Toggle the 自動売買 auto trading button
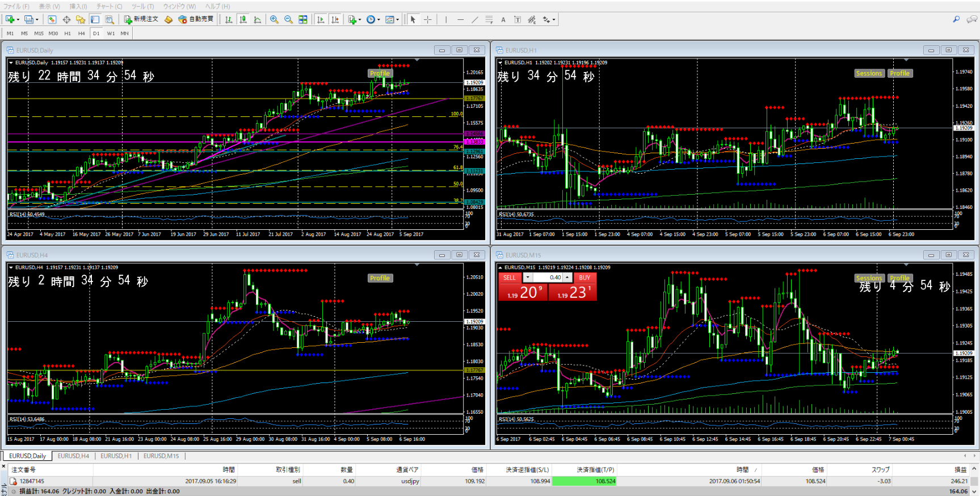The image size is (980, 496). [196, 19]
